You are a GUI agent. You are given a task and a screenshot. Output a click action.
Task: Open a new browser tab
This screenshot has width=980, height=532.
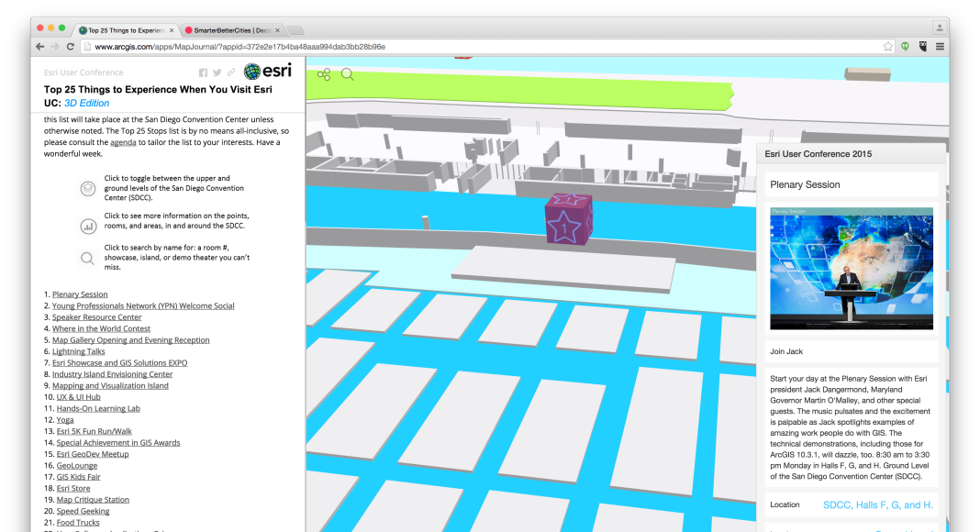coord(295,30)
